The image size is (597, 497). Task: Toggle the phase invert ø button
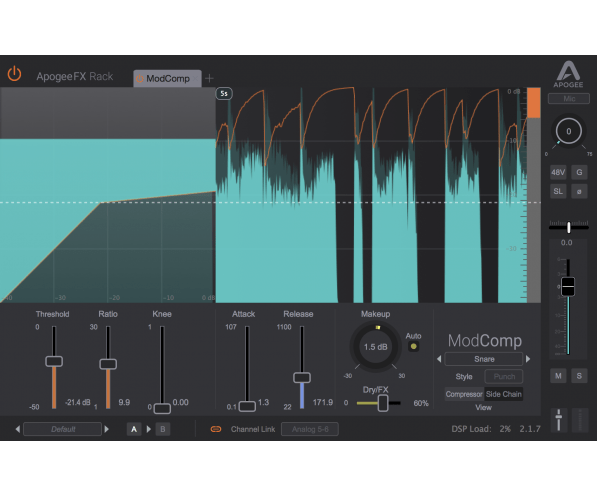tap(579, 191)
